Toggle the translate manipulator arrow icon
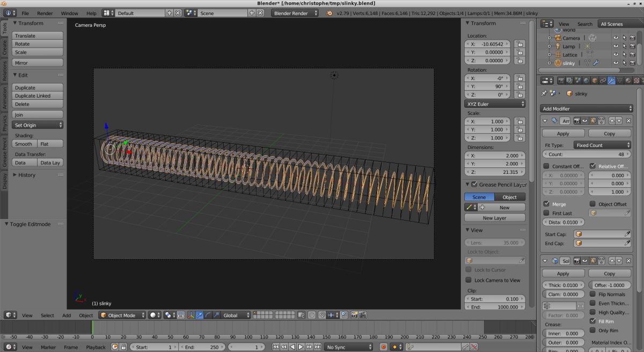 pyautogui.click(x=199, y=315)
